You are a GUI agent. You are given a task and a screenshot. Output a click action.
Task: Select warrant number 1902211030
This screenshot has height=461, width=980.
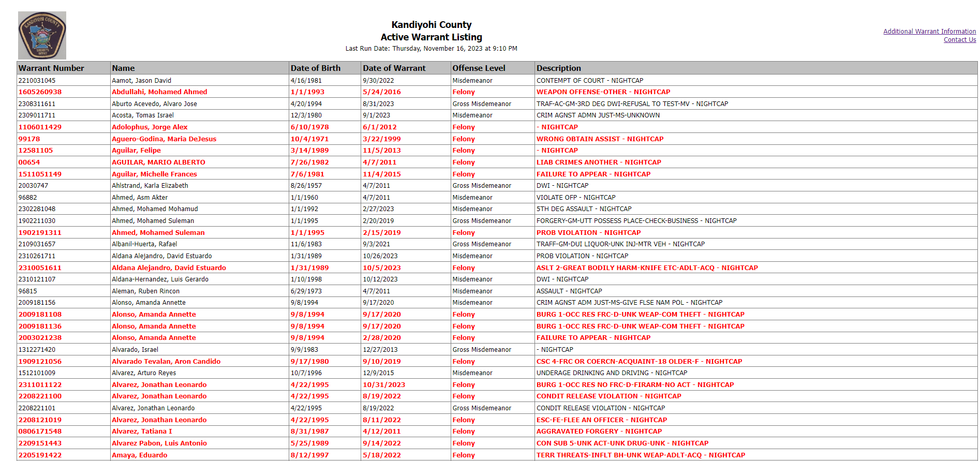[37, 221]
